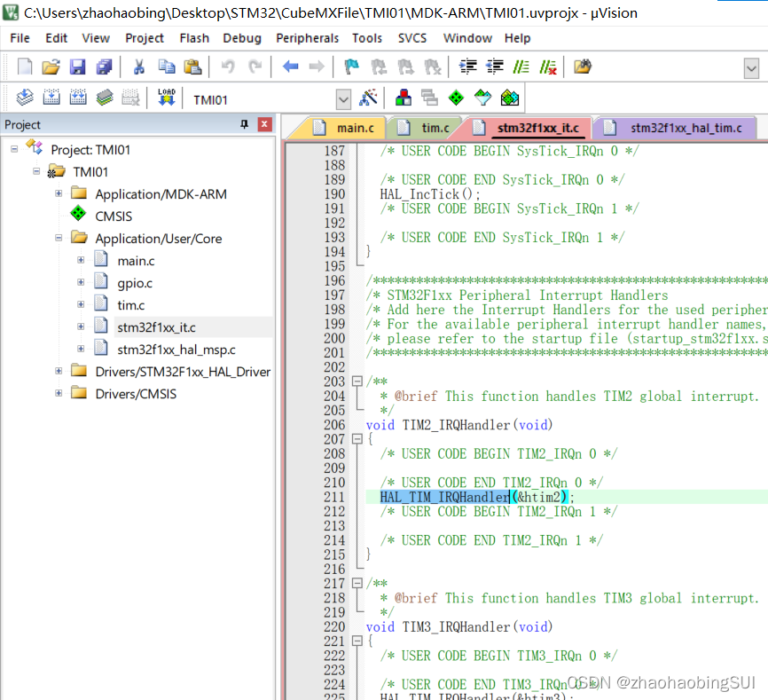Pin the Project panel

click(x=244, y=124)
